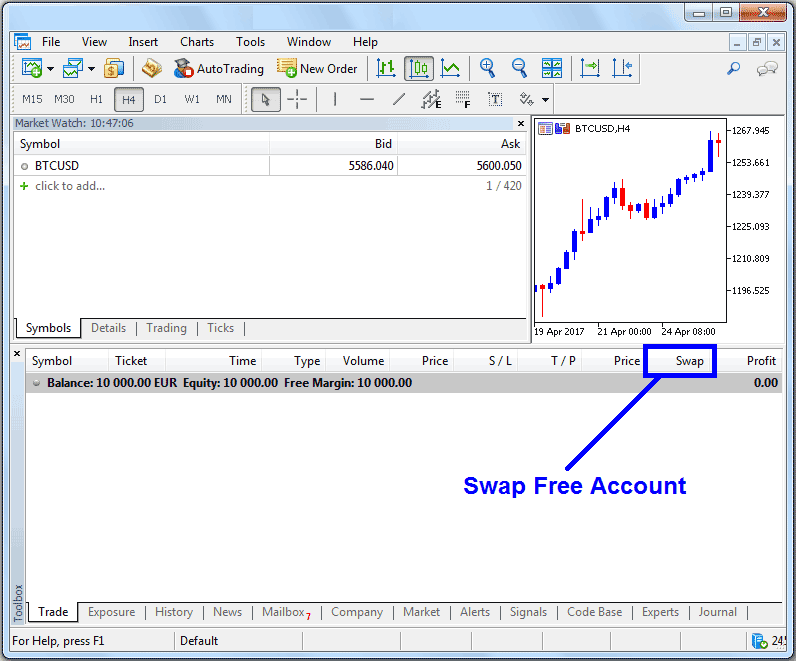Select the cursor pointer tool
The height and width of the screenshot is (661, 796).
click(266, 100)
